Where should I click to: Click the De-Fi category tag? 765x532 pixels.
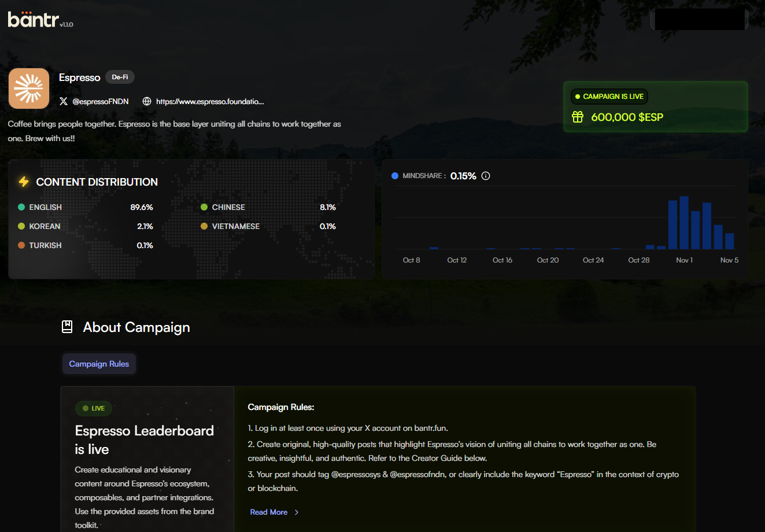(x=120, y=77)
